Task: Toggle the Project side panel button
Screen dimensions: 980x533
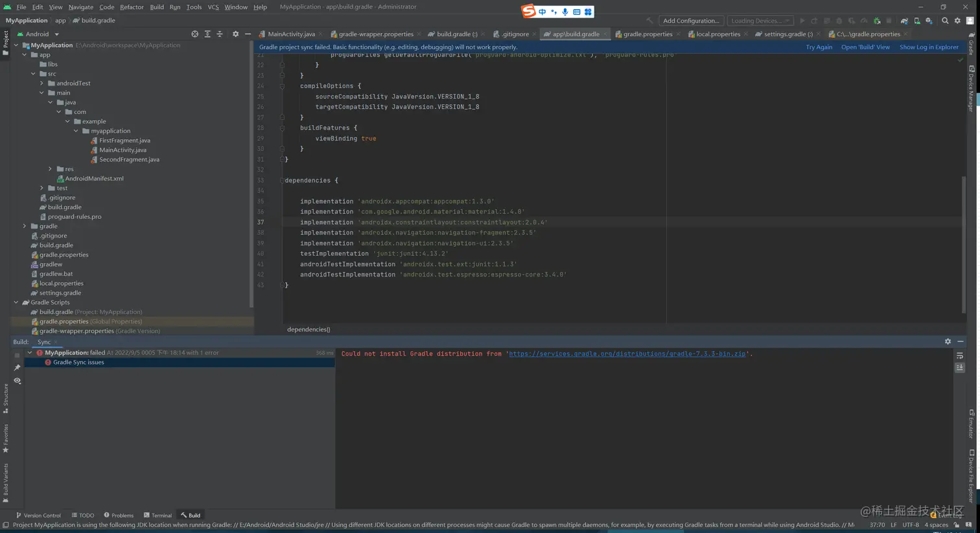Action: click(x=5, y=43)
